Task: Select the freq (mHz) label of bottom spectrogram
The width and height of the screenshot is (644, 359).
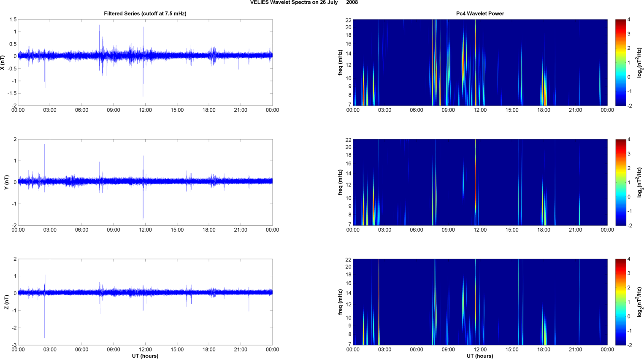Action: click(x=340, y=302)
